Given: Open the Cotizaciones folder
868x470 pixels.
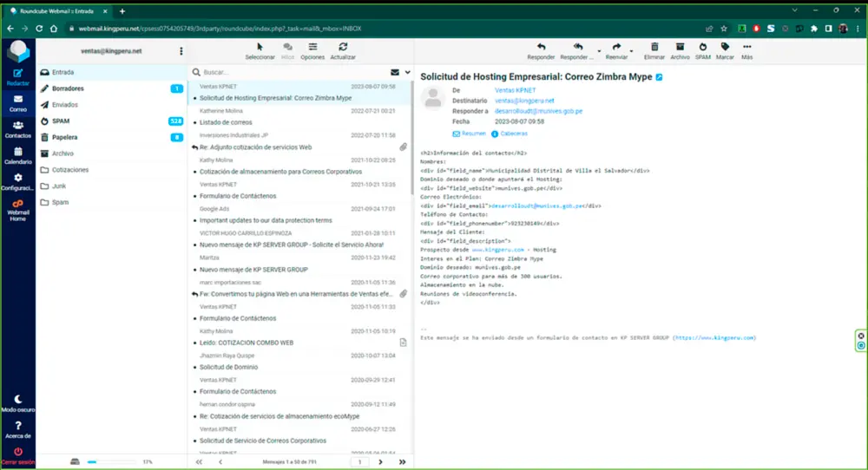Looking at the screenshot, I should click(112, 170).
